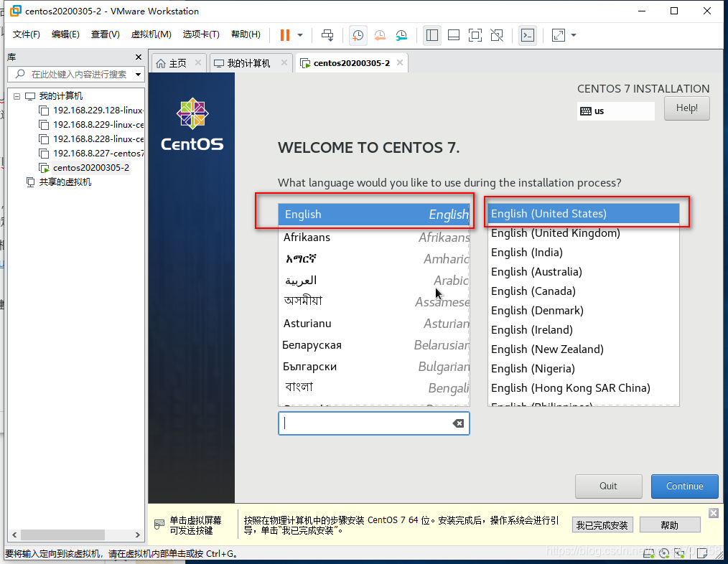728x564 pixels.
Task: Close the 我的计算机 tab
Action: [x=284, y=62]
